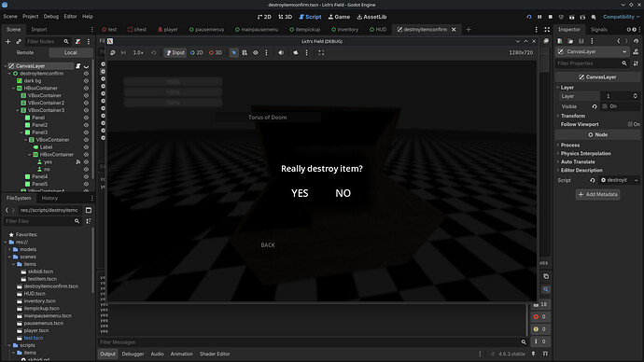Toggle visibility of HBoxContainer node
Screen dimensions: 644x362
86,89
